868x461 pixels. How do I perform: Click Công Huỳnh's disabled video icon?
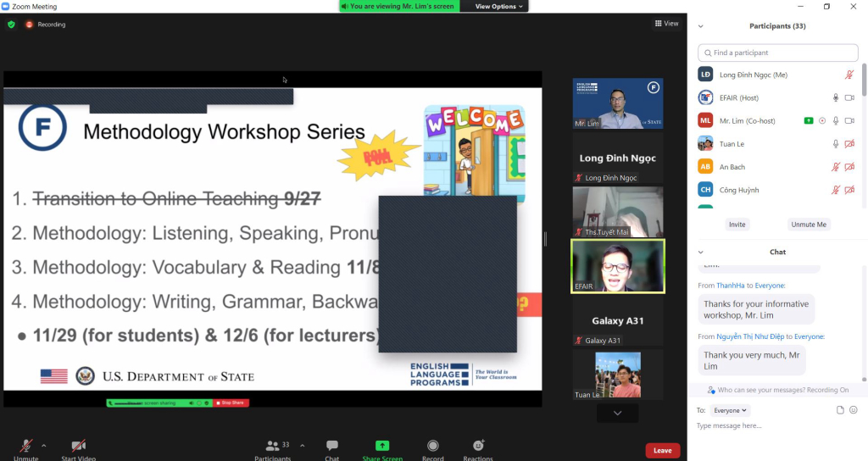pyautogui.click(x=849, y=190)
